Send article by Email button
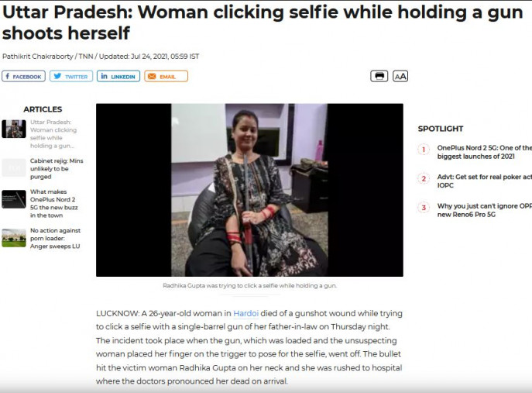Image resolution: width=532 pixels, height=393 pixels. click(x=166, y=77)
